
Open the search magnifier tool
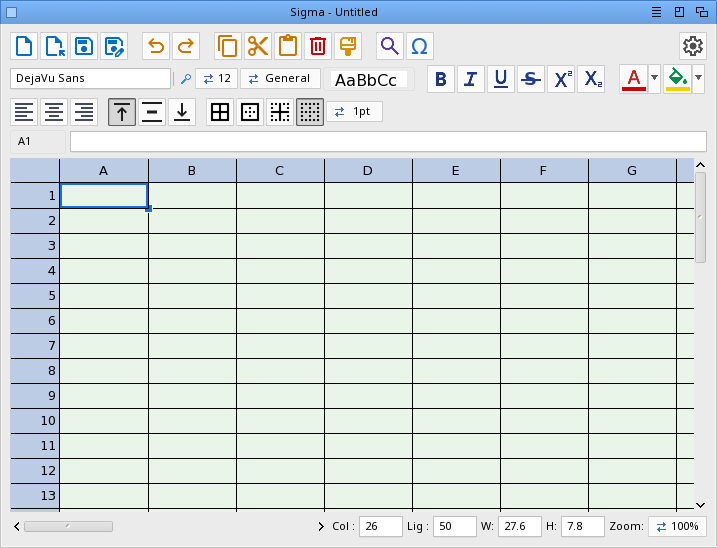390,46
